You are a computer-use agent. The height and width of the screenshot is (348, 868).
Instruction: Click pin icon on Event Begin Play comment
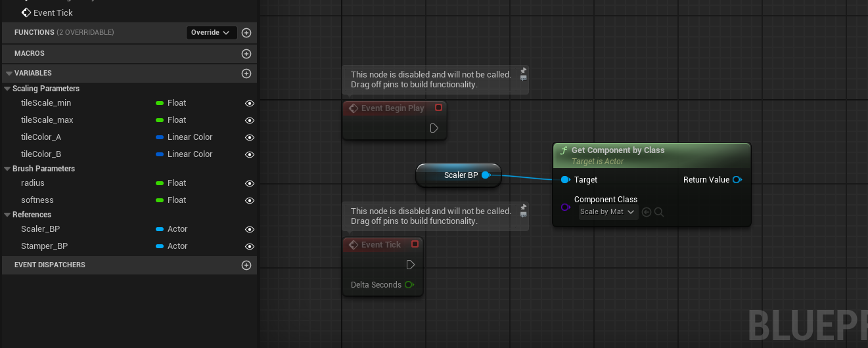523,70
